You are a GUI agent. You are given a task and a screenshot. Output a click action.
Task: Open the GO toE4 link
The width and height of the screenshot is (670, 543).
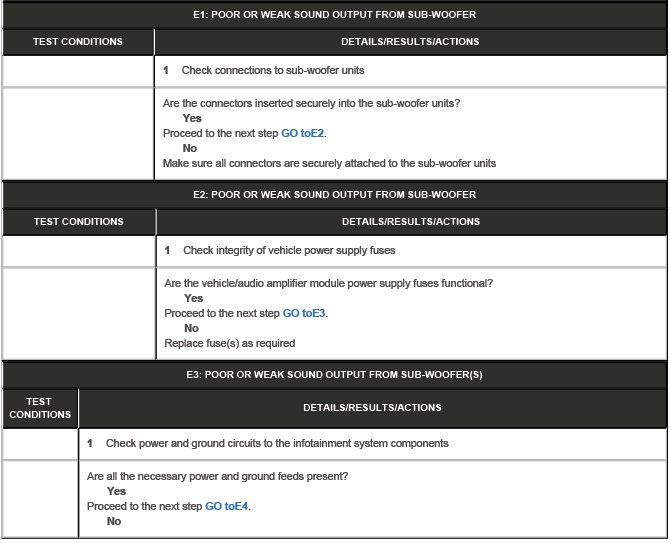(227, 506)
